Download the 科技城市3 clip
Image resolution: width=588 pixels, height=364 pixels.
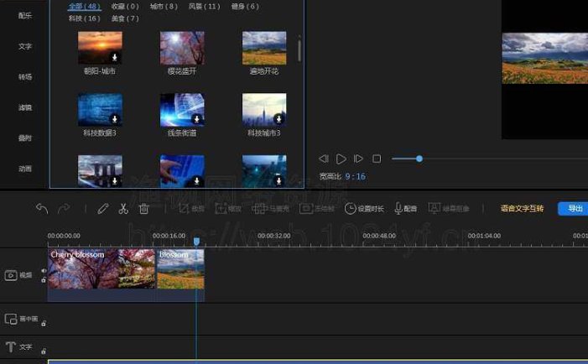[278, 119]
